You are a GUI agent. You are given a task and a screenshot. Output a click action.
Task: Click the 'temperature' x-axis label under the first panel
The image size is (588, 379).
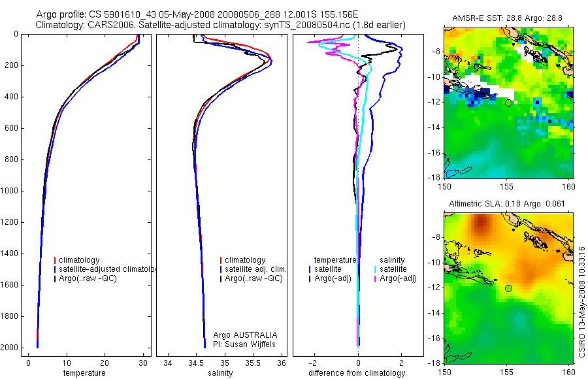[84, 373]
